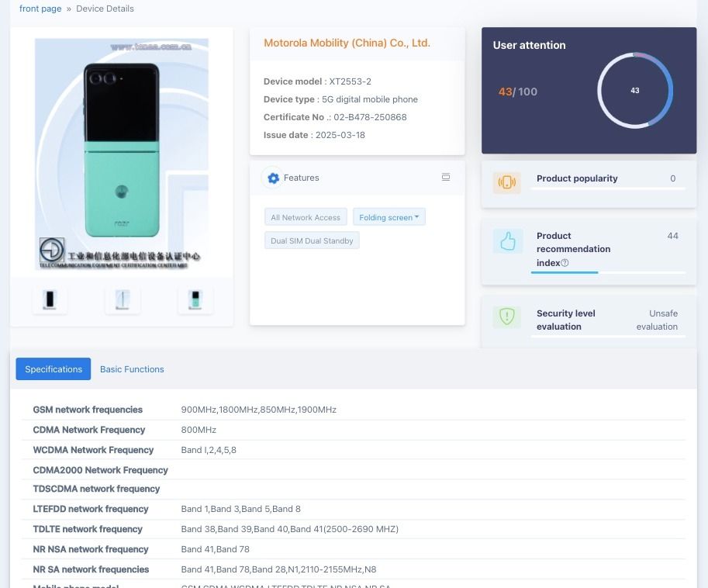Viewport: 708px width, 588px height.
Task: Click the main Motorola razr device image
Action: coord(122,154)
